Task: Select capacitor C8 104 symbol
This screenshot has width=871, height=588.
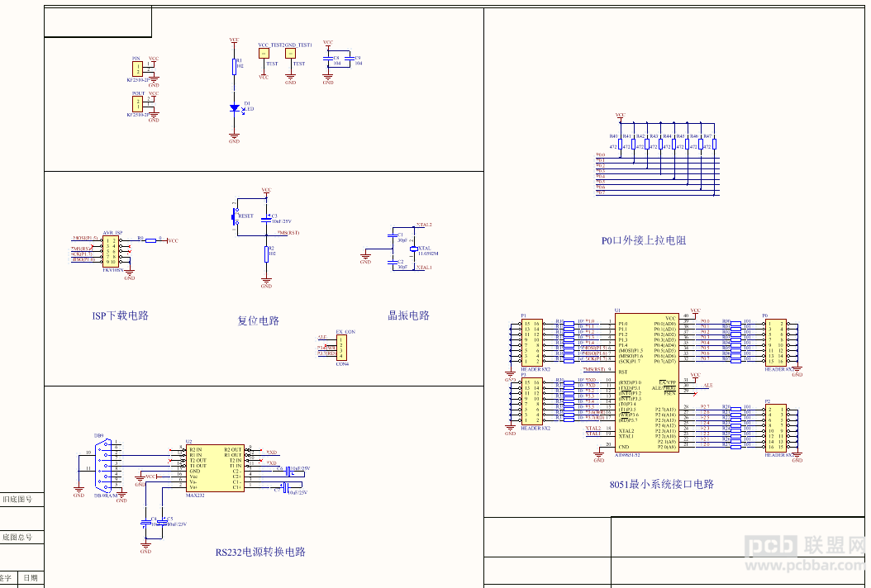Action: 328,59
